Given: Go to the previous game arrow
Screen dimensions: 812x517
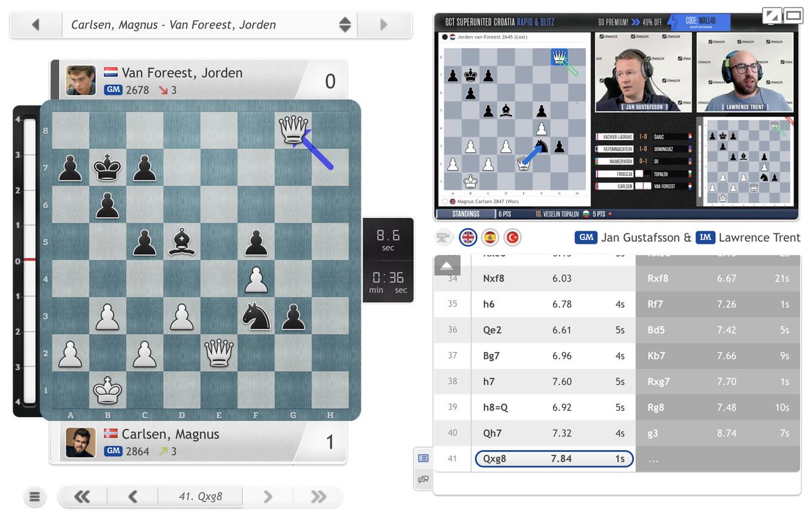Looking at the screenshot, I should [x=36, y=25].
